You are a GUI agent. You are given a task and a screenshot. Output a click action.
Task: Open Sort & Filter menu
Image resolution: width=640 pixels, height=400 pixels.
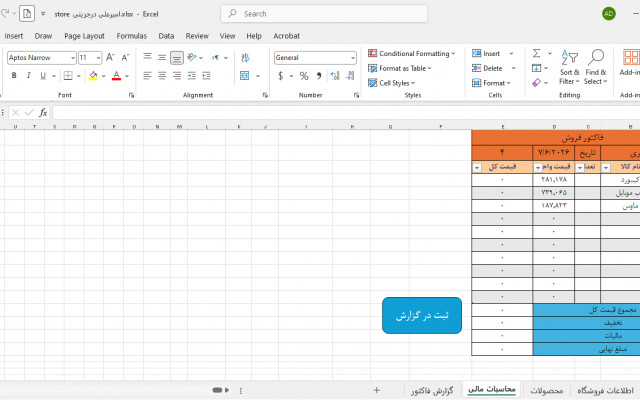pyautogui.click(x=569, y=67)
